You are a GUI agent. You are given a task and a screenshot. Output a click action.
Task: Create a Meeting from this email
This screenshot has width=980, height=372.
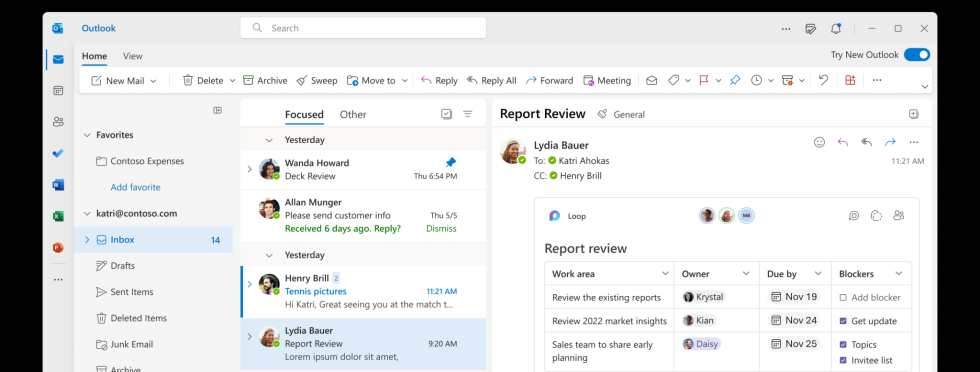coord(607,81)
